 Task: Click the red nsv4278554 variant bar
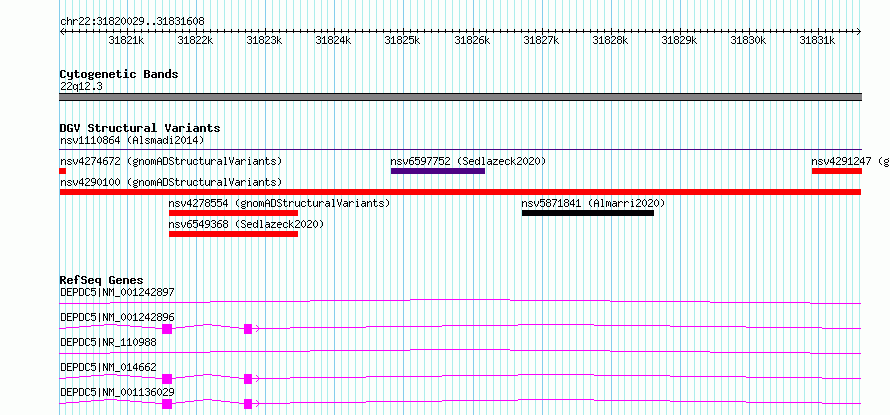point(233,213)
